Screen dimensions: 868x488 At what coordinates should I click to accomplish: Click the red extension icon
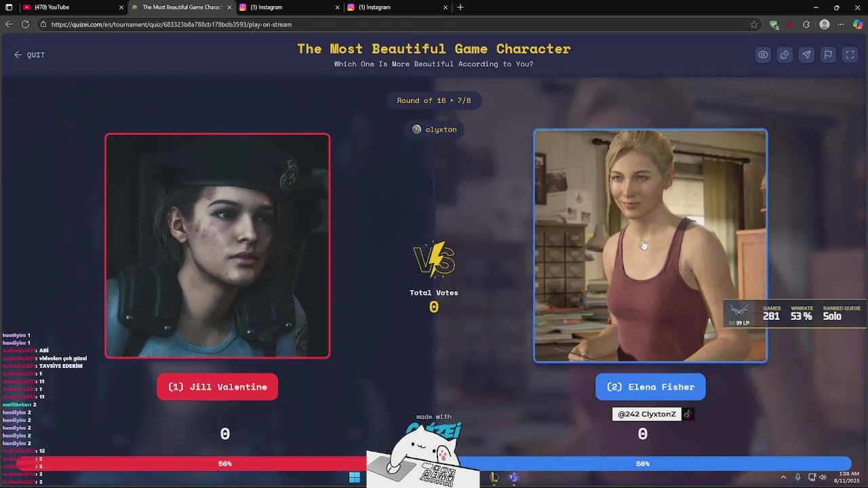click(x=790, y=24)
